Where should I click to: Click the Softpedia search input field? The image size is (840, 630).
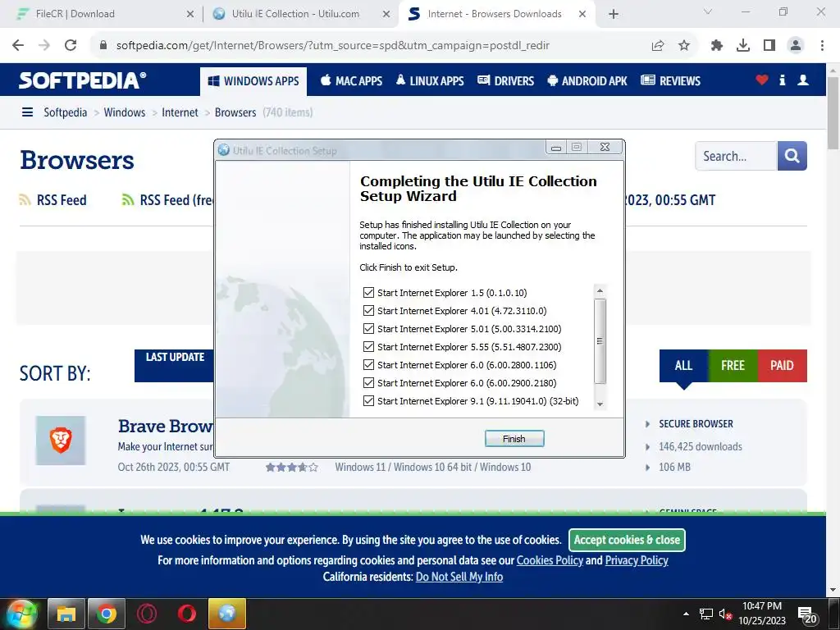pos(736,156)
